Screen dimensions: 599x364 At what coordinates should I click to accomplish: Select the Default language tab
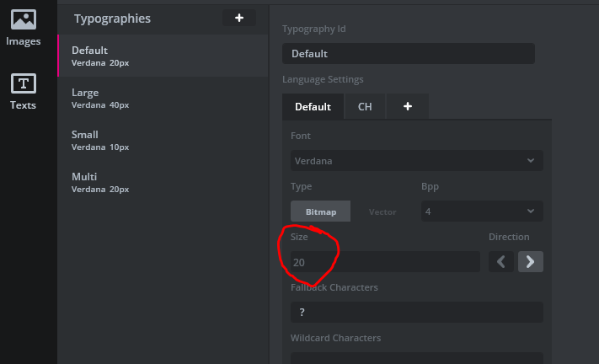coord(313,107)
